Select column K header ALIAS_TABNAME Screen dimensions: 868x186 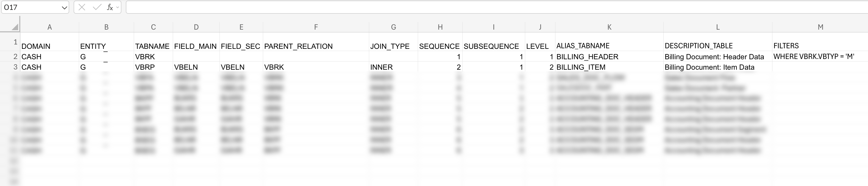coord(610,27)
